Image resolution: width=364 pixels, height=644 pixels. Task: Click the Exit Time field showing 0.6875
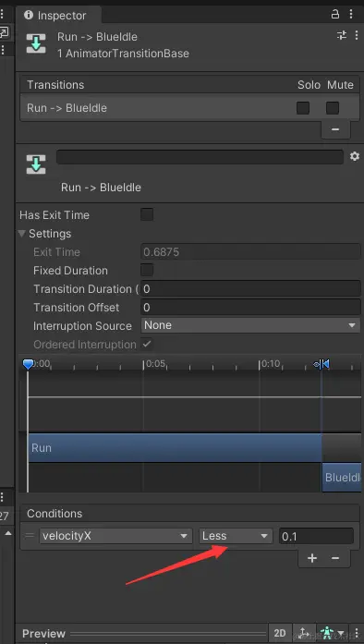coord(250,251)
